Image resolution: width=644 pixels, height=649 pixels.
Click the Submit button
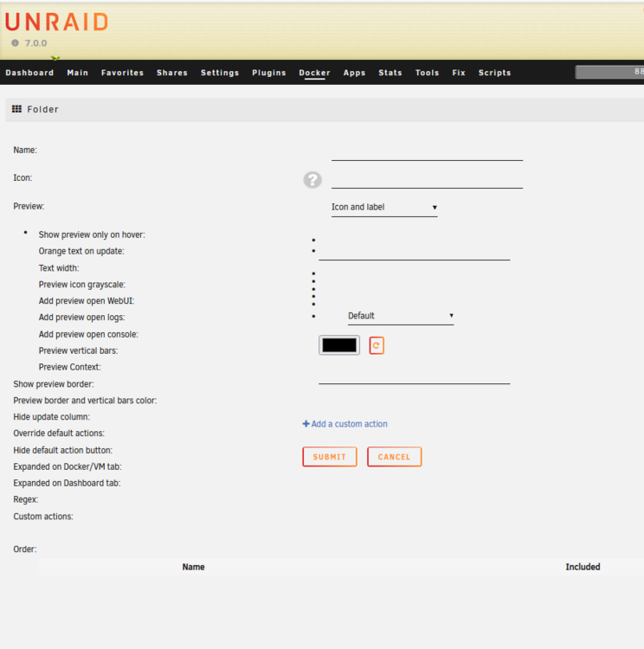[x=330, y=457]
